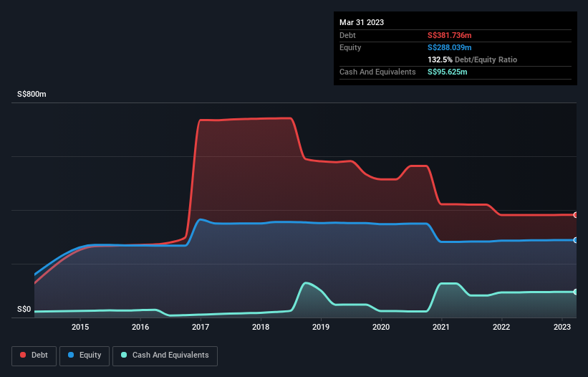Toggle the Debt series legend button
Screen dimensions: 588x377
(x=34, y=355)
